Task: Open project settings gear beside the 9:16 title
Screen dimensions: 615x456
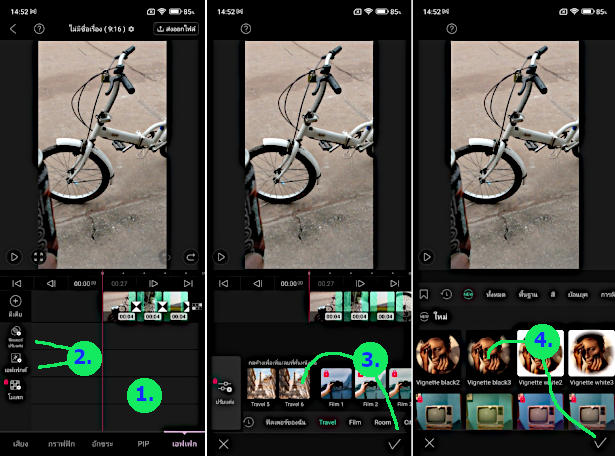Action: 131,29
